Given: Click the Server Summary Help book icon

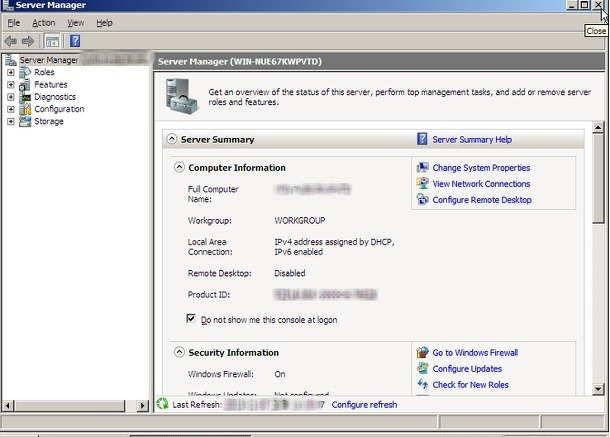Looking at the screenshot, I should pyautogui.click(x=422, y=139).
